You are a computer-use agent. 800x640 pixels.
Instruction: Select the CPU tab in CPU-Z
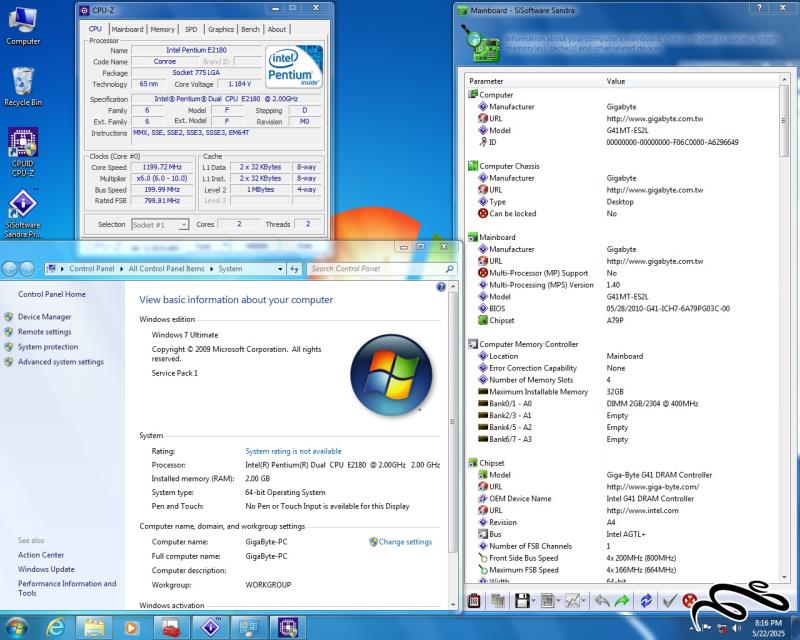click(x=95, y=29)
